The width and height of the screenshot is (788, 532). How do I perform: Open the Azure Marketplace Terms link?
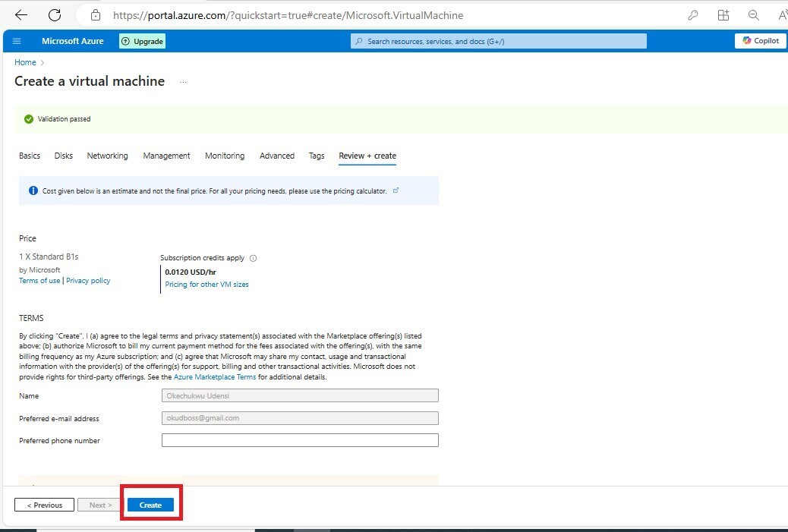point(215,376)
